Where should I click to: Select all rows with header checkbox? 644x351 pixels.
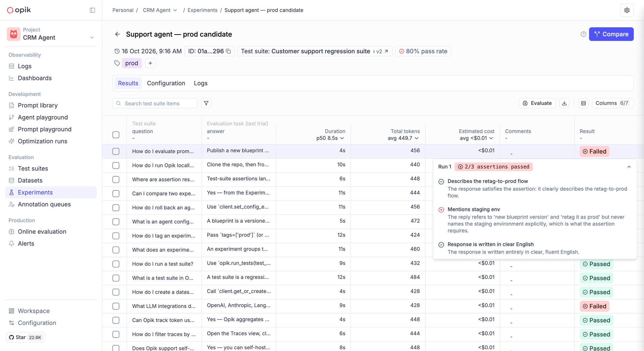116,135
